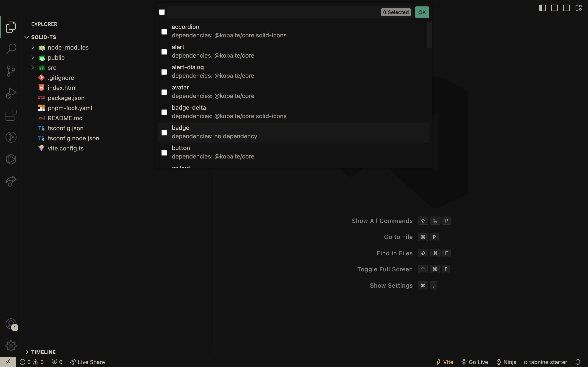The height and width of the screenshot is (367, 588).
Task: Click the notifications bell in status bar
Action: (578, 362)
